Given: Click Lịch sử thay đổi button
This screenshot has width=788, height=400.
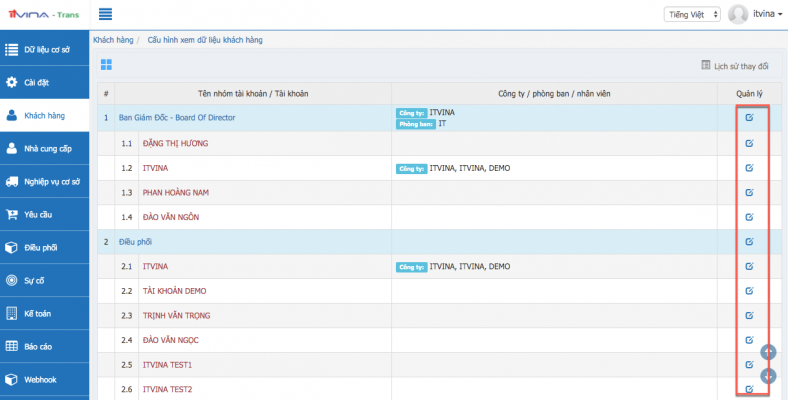Looking at the screenshot, I should 735,66.
